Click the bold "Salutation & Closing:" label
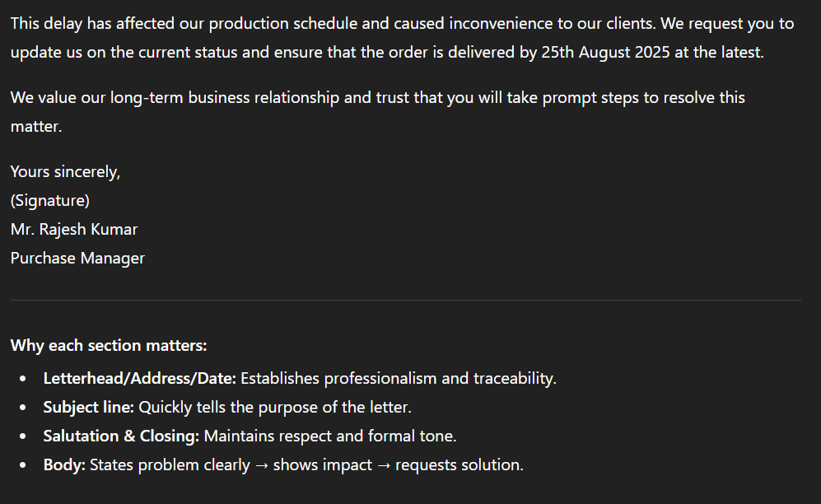821x504 pixels. (x=122, y=436)
